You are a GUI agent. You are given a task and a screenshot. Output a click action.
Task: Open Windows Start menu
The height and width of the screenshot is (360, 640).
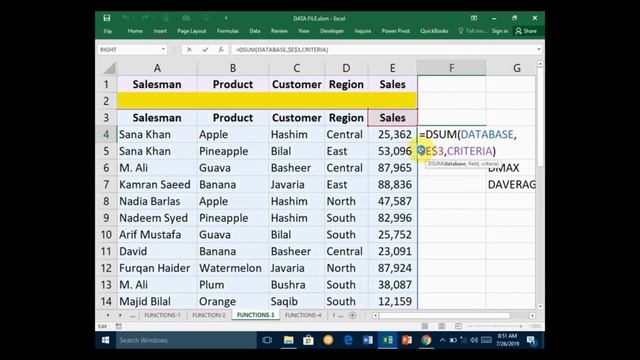point(105,340)
